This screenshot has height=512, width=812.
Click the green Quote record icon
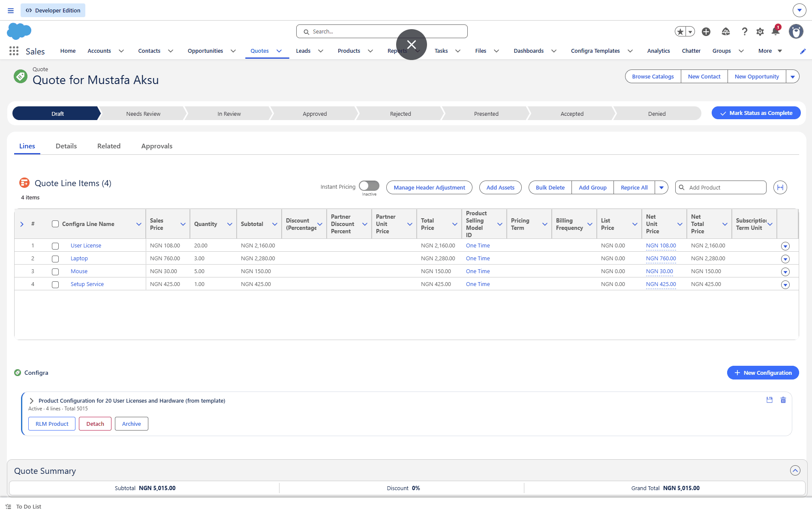tap(21, 76)
